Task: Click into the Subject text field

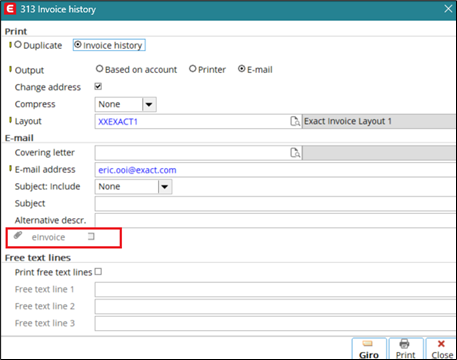Action: (x=275, y=203)
